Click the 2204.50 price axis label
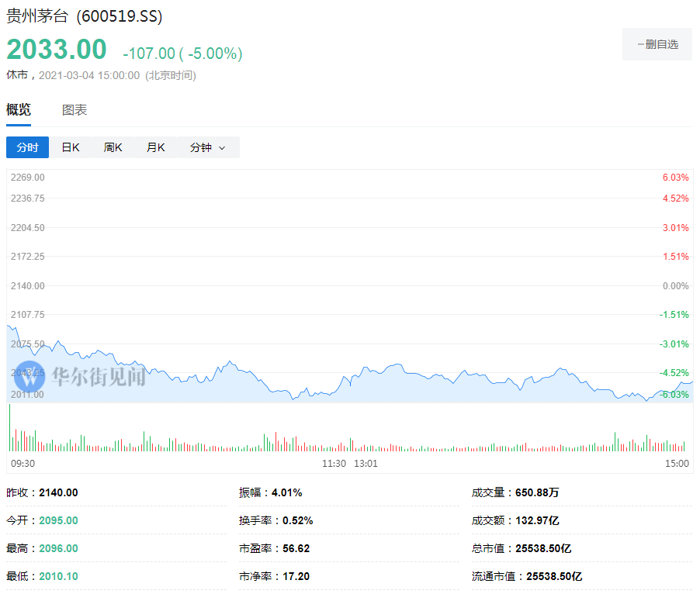The image size is (700, 594). coord(28,228)
